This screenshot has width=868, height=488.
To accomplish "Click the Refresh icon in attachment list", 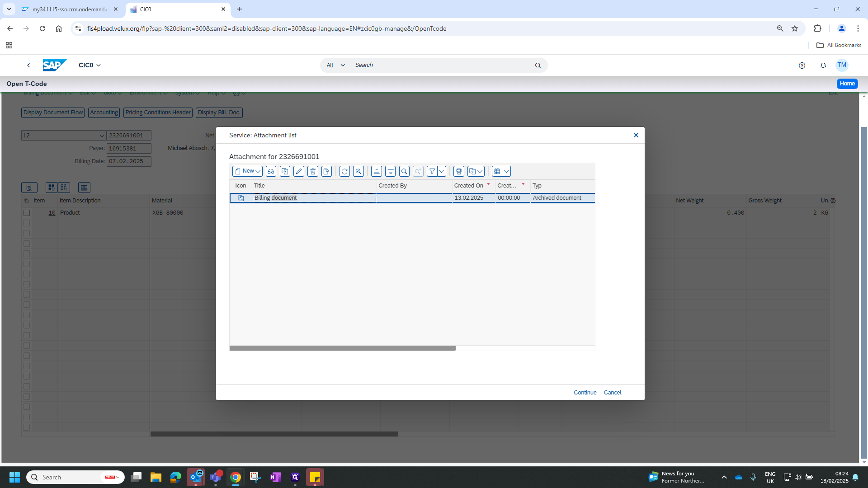I will 344,171.
